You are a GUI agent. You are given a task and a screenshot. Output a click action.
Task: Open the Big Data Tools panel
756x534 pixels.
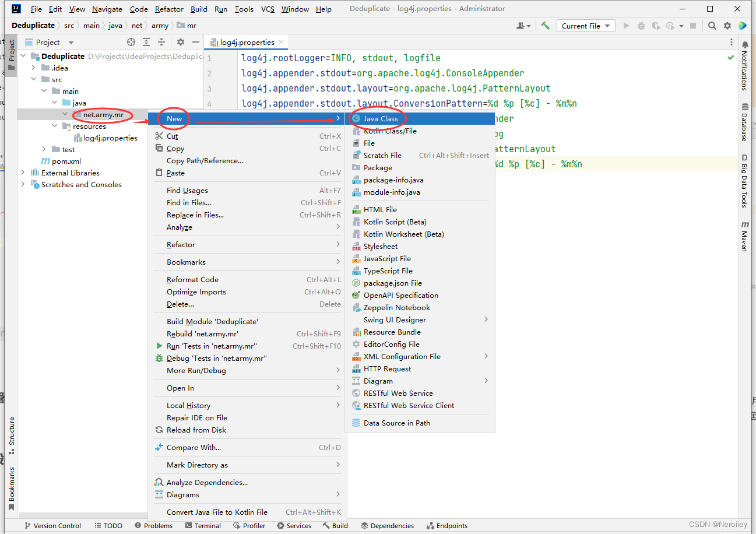pos(745,181)
